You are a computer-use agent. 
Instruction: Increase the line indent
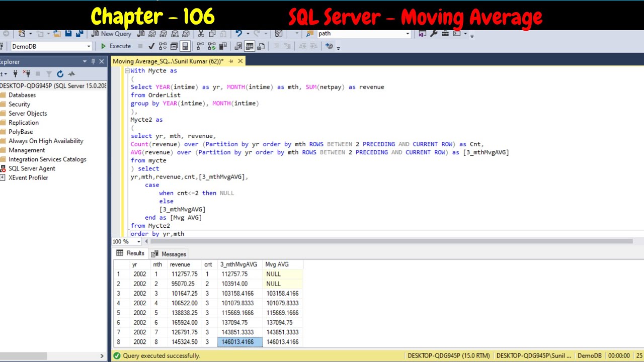coord(314,46)
